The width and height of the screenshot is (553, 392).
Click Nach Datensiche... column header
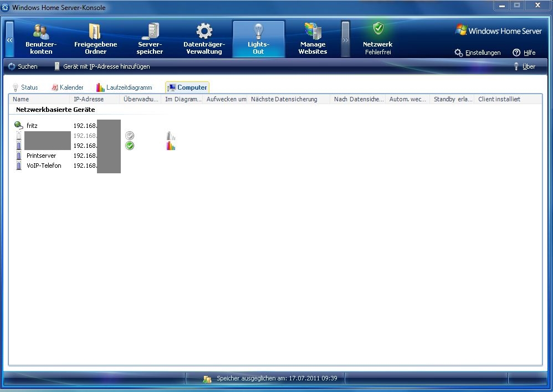(357, 99)
